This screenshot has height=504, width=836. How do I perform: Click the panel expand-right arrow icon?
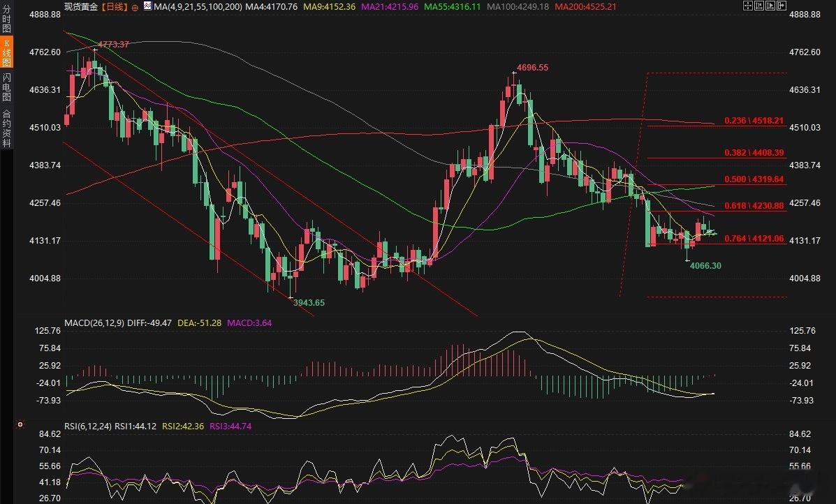[x=782, y=6]
